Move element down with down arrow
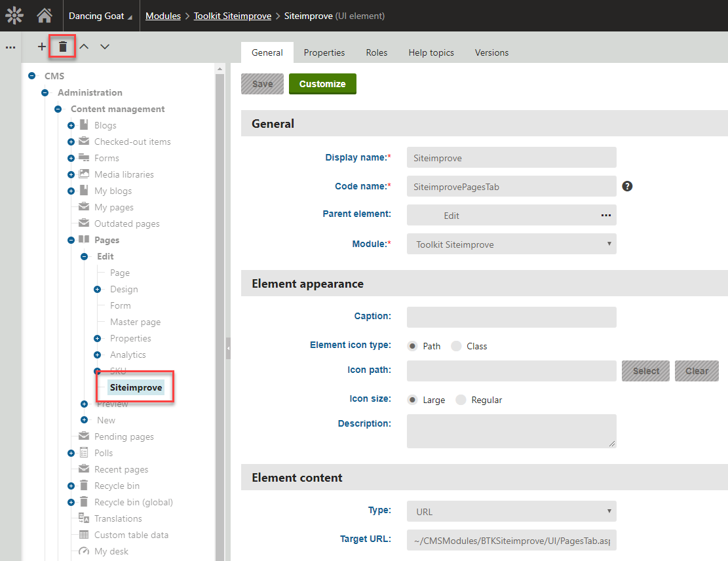The height and width of the screenshot is (561, 728). (x=105, y=47)
